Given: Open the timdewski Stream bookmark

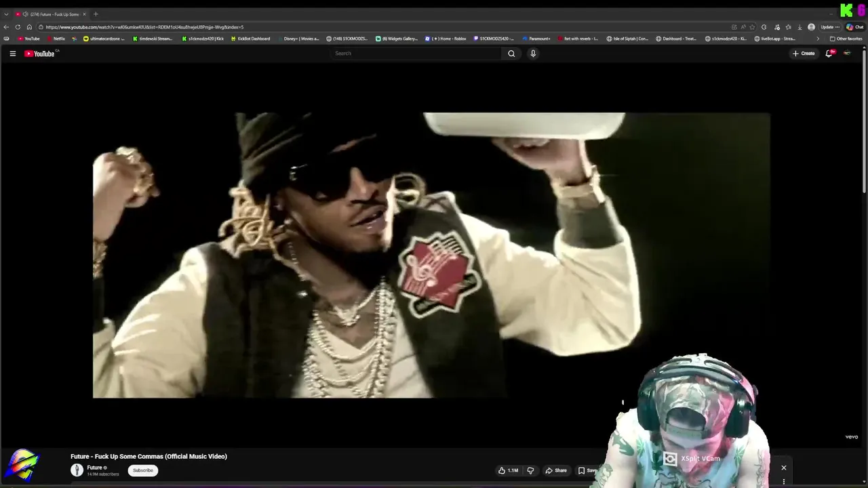Looking at the screenshot, I should click(153, 39).
